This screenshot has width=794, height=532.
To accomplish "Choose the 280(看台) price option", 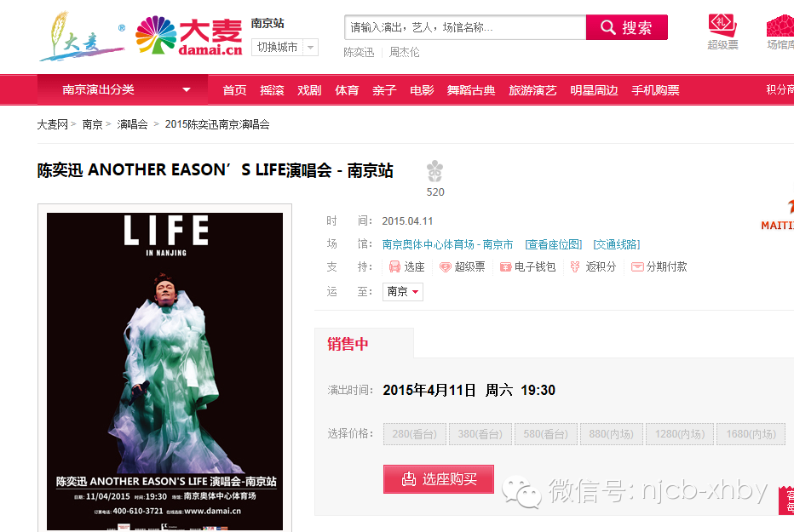I will pos(415,434).
